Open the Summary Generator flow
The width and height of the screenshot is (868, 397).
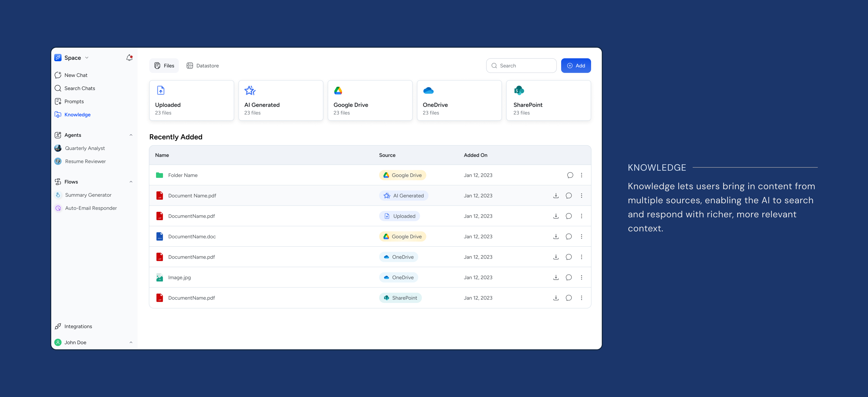[88, 195]
